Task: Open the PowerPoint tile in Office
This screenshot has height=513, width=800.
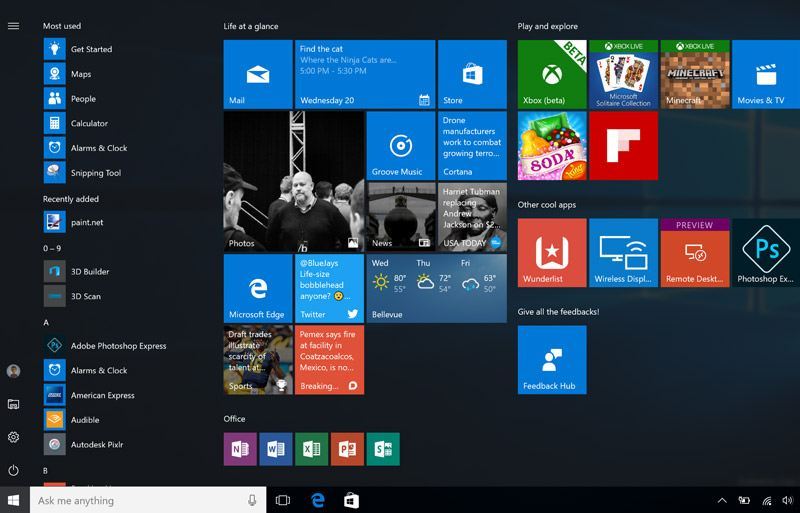Action: 347,450
